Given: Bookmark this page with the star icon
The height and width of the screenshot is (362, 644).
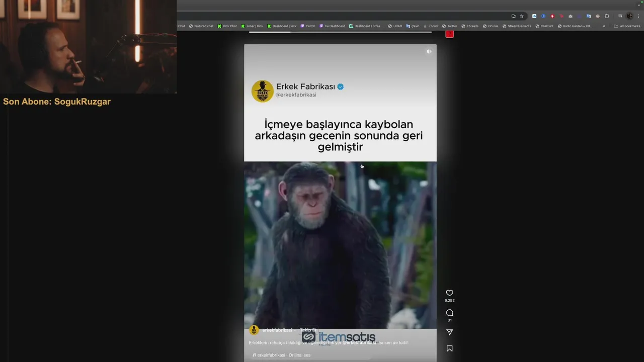Looking at the screenshot, I should coord(522,16).
